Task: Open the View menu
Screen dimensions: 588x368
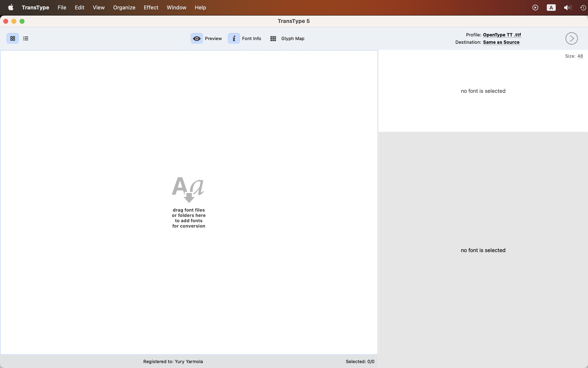Action: click(99, 8)
